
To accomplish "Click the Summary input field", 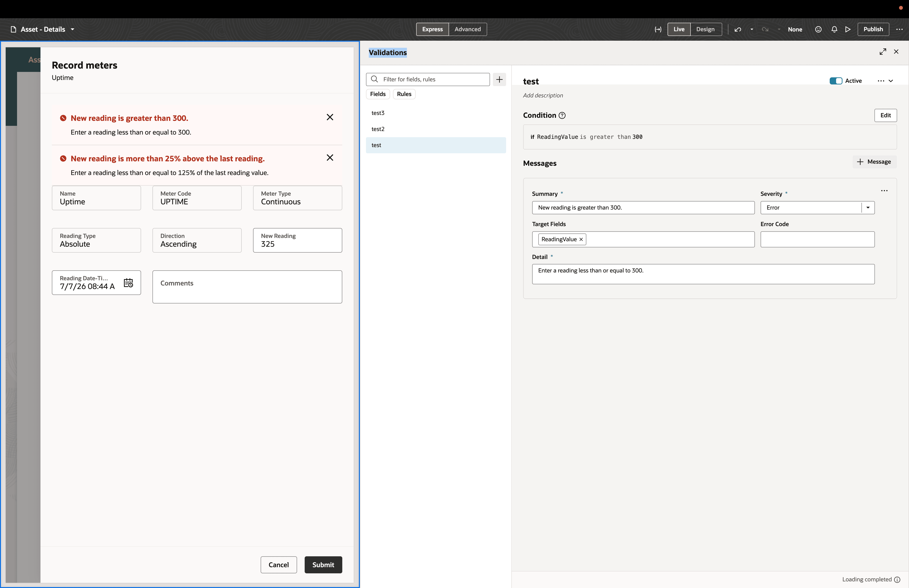I will (x=643, y=208).
